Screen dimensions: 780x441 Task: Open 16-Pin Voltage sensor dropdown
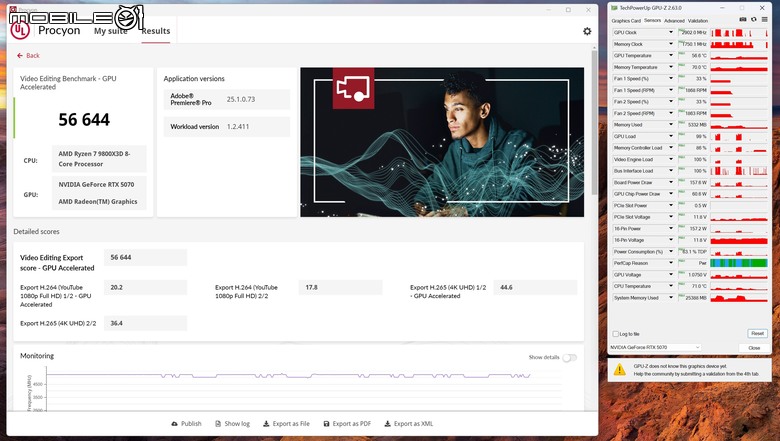pyautogui.click(x=671, y=240)
